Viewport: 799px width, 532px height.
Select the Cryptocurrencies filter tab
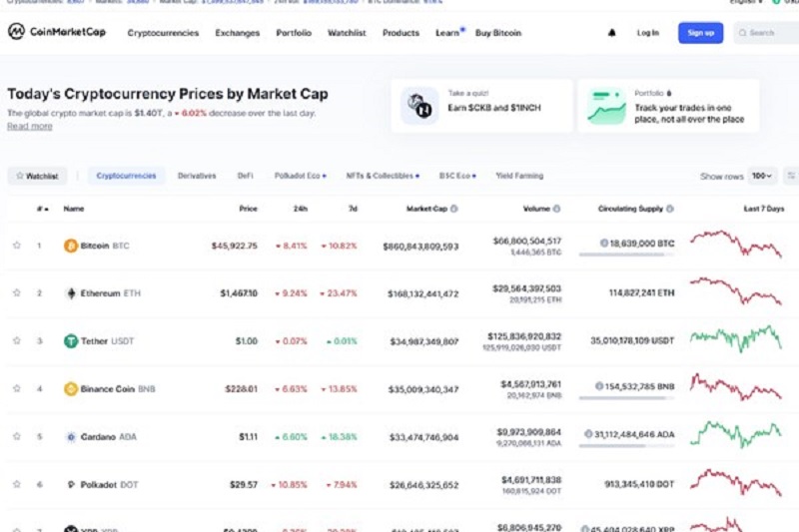click(x=127, y=176)
